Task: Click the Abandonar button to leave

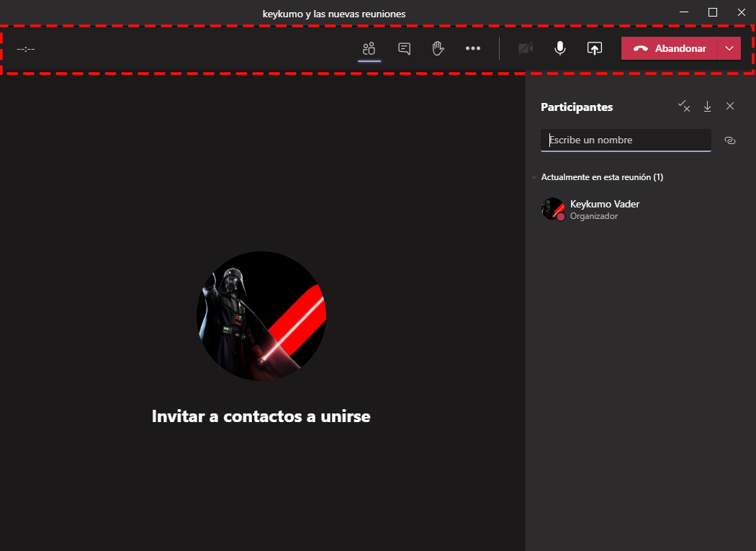Action: [669, 48]
